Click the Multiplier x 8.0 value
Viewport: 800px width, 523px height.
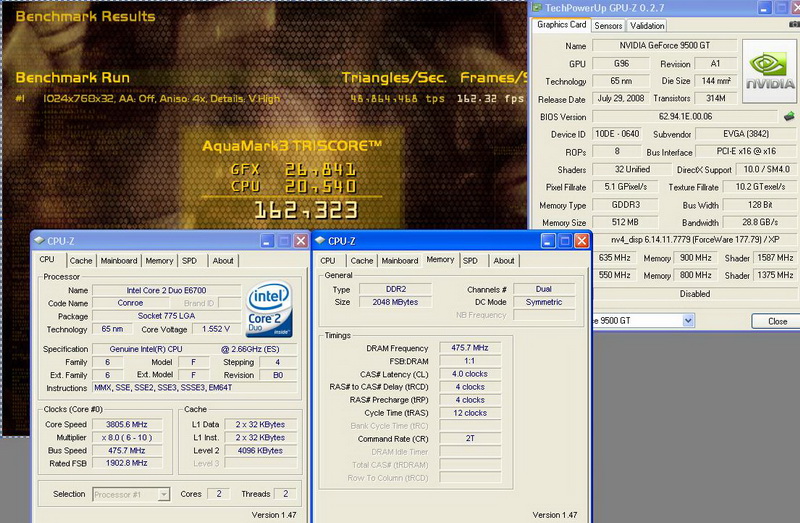tap(127, 437)
